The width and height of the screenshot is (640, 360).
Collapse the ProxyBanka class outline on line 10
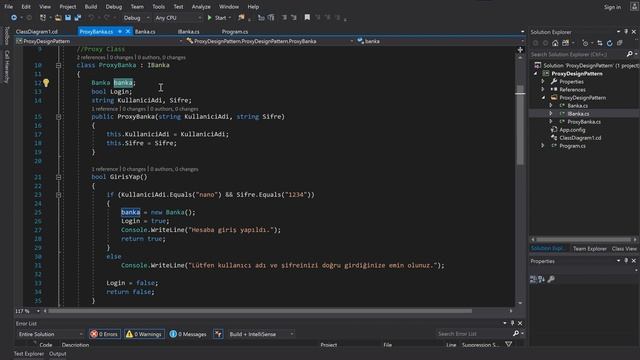[58, 65]
